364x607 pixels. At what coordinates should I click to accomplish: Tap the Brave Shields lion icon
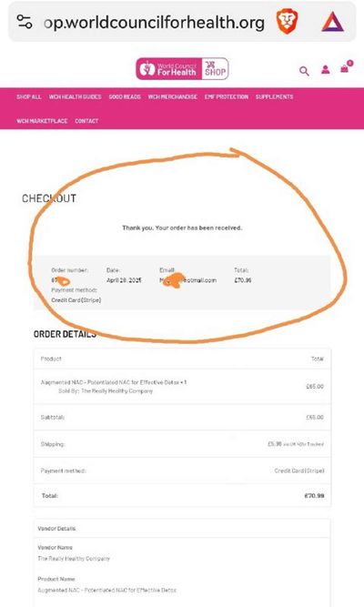point(287,22)
